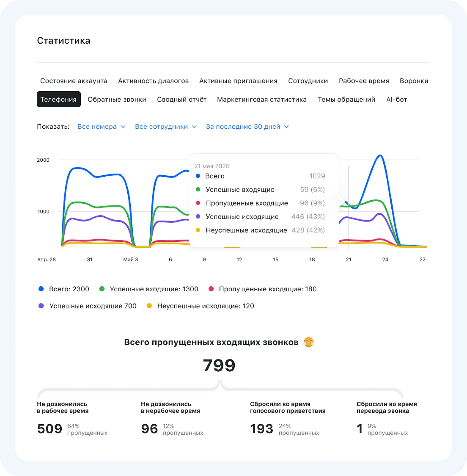Select the blue 'Всего: 2300' legend dot
Viewport: 467px width, 476px height.
coord(41,289)
